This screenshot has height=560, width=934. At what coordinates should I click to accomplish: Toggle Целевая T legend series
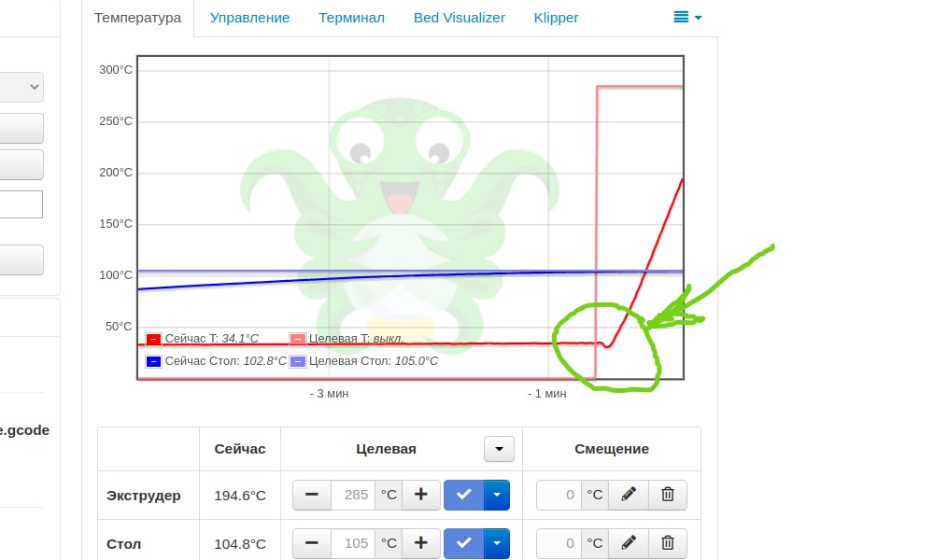click(x=297, y=339)
